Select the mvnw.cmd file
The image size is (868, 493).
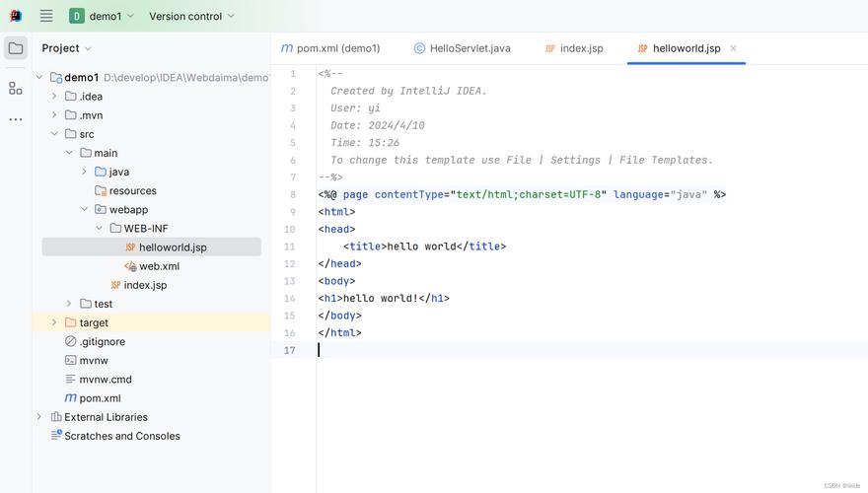click(x=106, y=379)
